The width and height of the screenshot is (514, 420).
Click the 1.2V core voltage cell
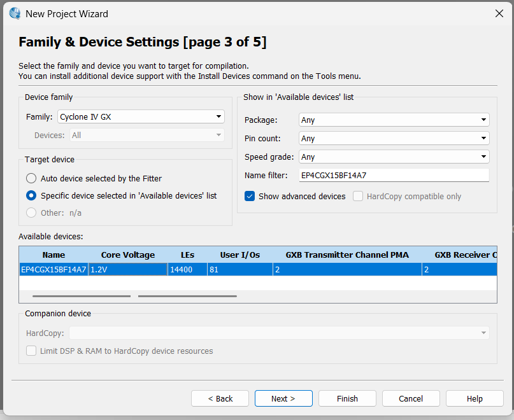click(x=128, y=269)
